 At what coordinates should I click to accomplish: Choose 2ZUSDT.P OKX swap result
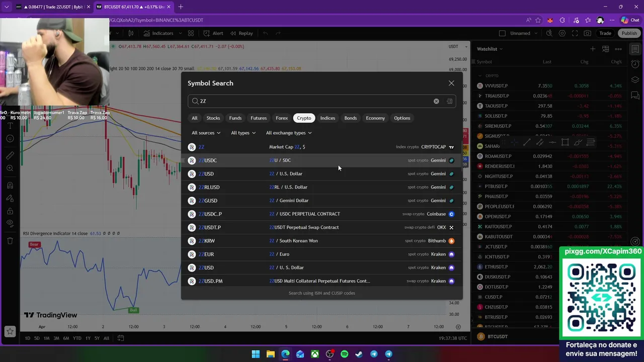(321, 227)
